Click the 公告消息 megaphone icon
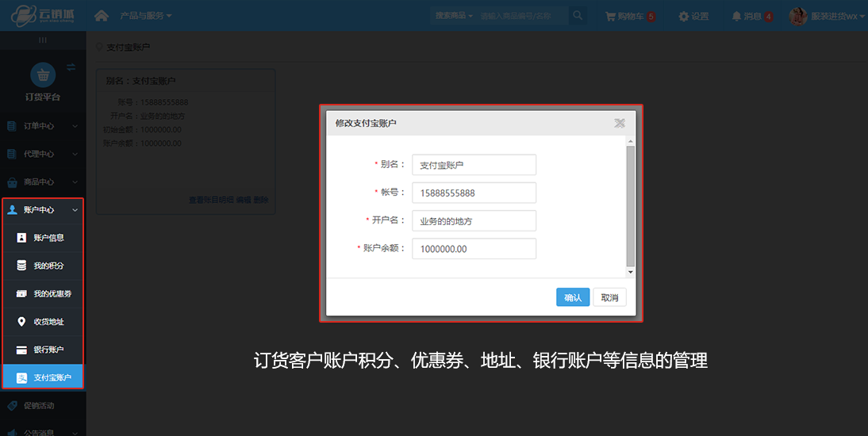This screenshot has height=436, width=868. point(12,433)
